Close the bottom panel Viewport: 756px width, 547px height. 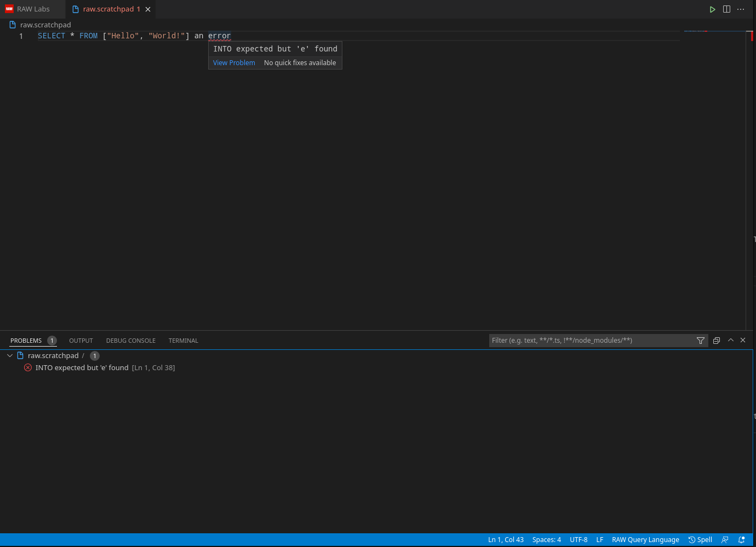(x=743, y=340)
